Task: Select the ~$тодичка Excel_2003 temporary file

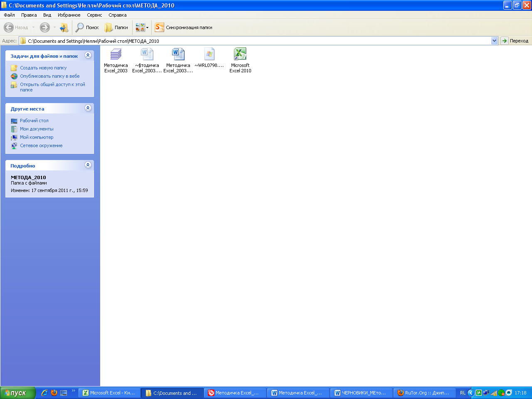Action: [x=147, y=60]
